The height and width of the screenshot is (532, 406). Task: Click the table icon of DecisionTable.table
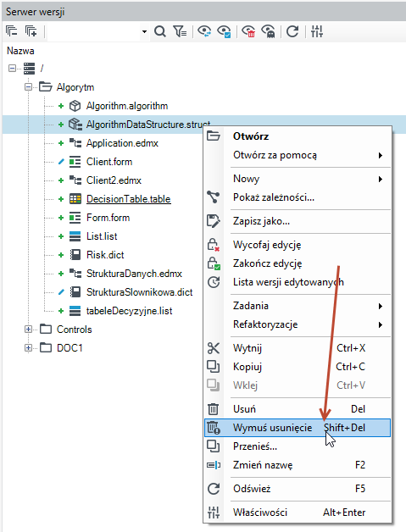coord(75,199)
